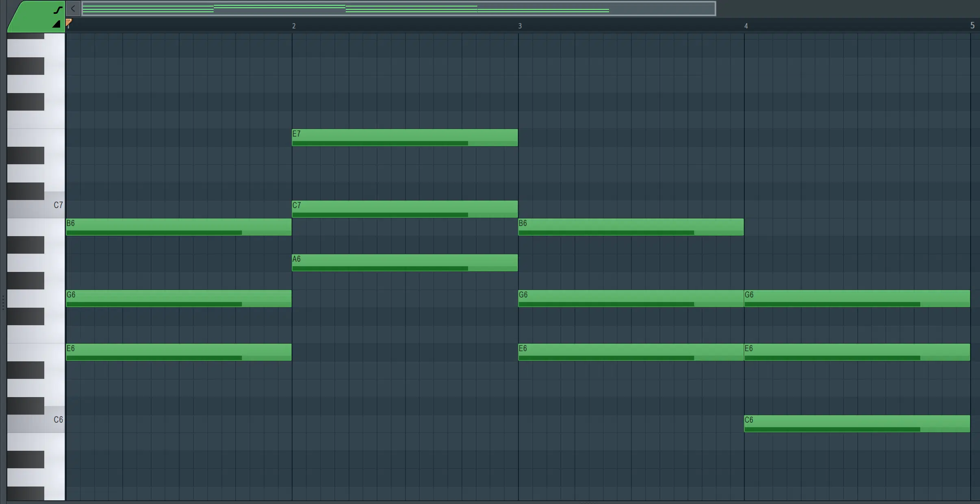Viewport: 980px width, 504px height.
Task: Select the E6 note in bar 3
Action: pyautogui.click(x=631, y=352)
